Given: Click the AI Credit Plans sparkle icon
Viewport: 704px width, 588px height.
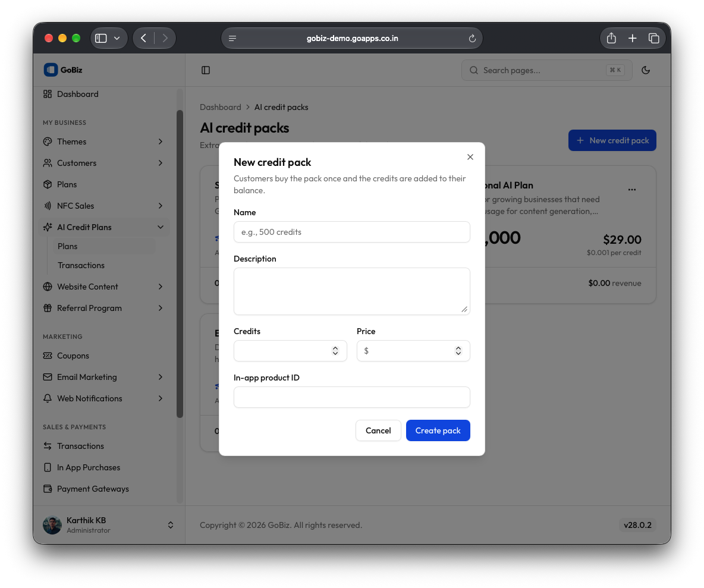Looking at the screenshot, I should pos(47,227).
